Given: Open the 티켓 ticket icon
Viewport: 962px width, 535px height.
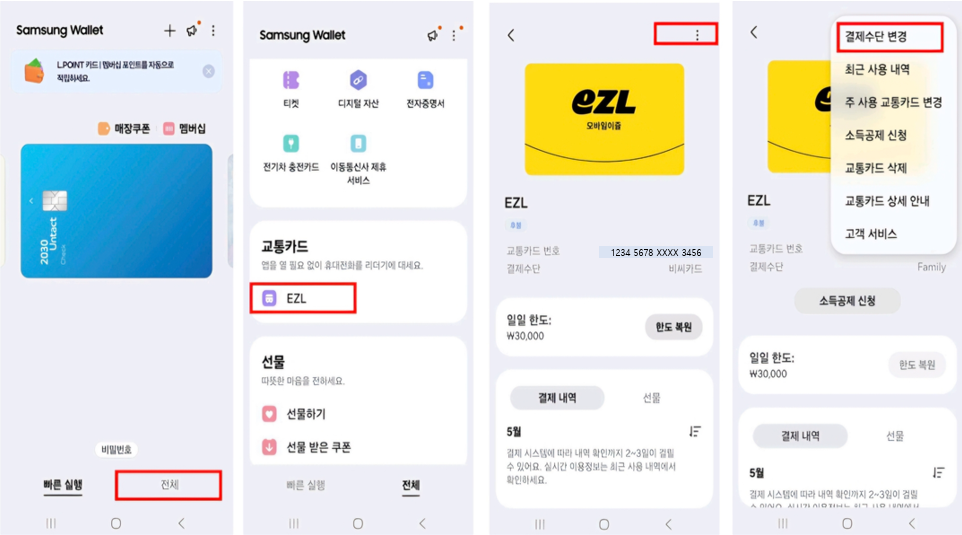Looking at the screenshot, I should pyautogui.click(x=291, y=89).
